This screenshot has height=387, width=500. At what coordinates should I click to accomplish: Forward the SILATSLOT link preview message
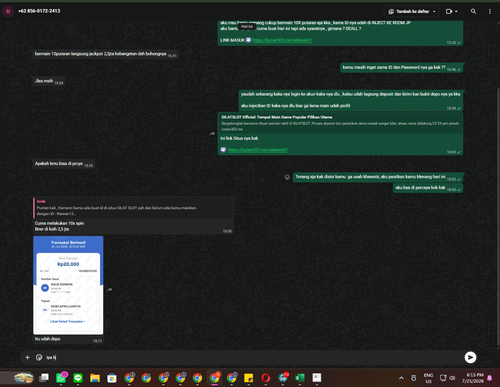coord(212,134)
